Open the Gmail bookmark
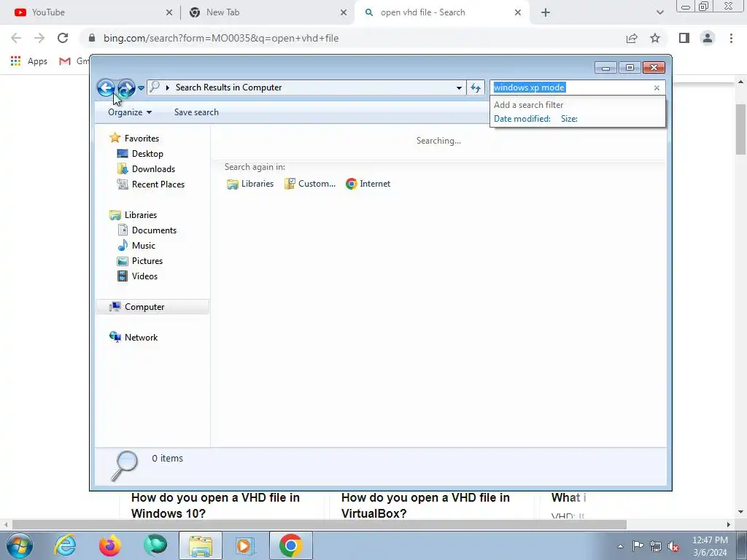This screenshot has width=747, height=560. [74, 61]
